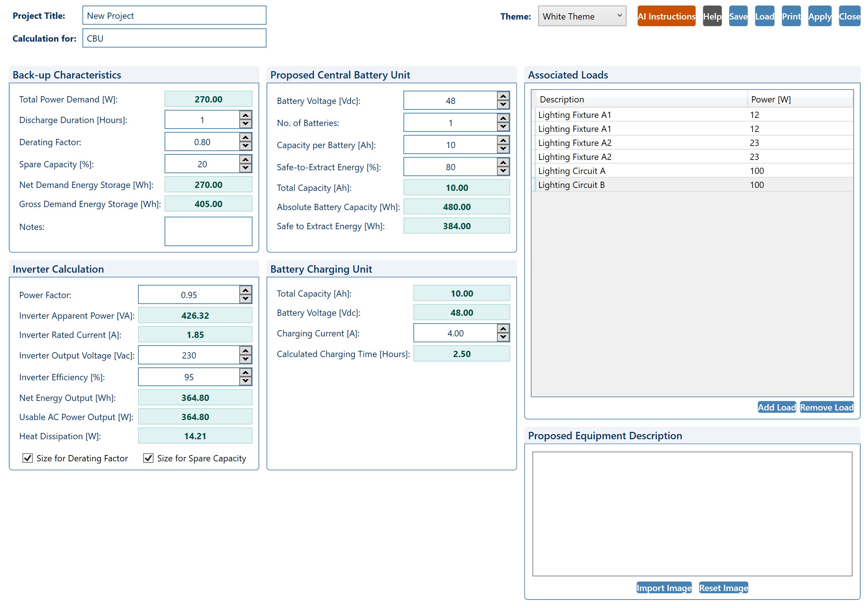Raise Battery Voltage with up spinner

503,96
